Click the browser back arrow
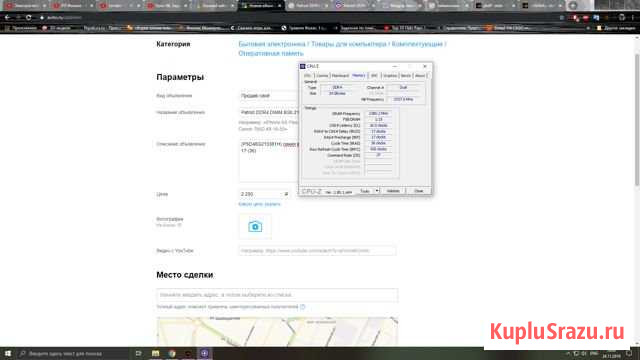The width and height of the screenshot is (640, 360). pyautogui.click(x=7, y=18)
